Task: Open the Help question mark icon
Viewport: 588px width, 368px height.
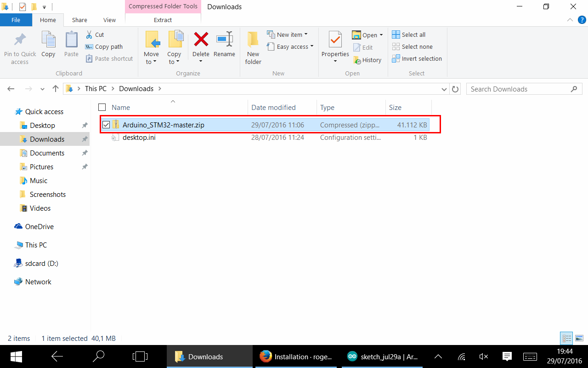Action: coord(582,20)
